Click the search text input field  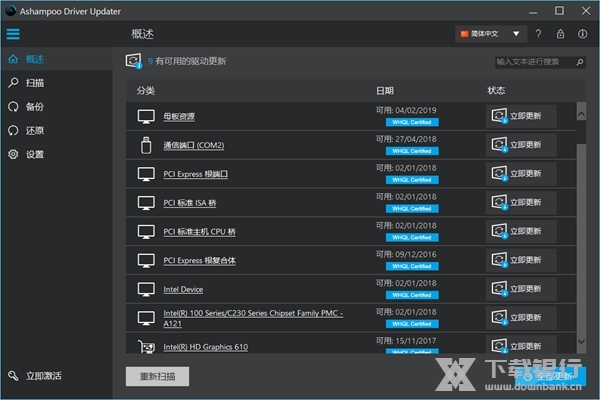click(535, 62)
